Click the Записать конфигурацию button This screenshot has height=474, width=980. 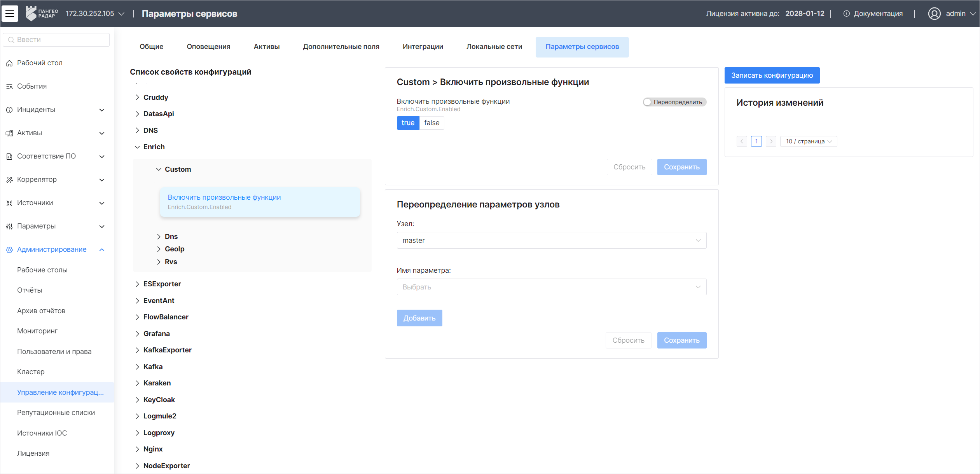pyautogui.click(x=772, y=75)
